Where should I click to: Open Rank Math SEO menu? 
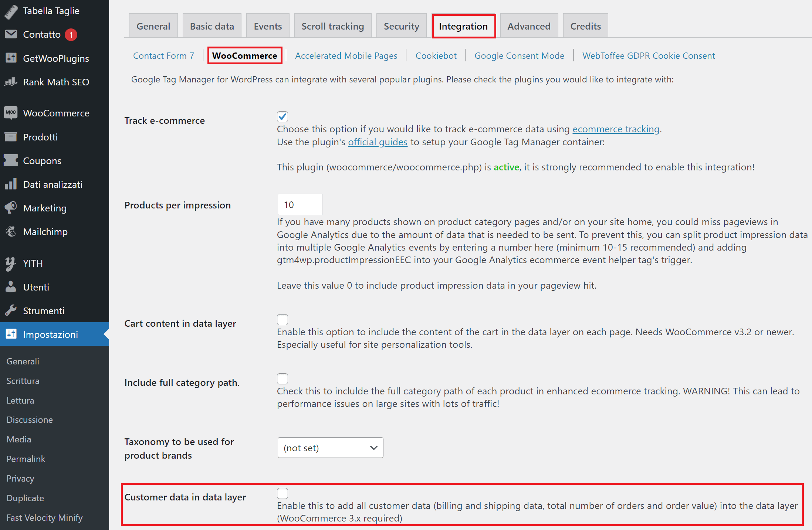[55, 82]
